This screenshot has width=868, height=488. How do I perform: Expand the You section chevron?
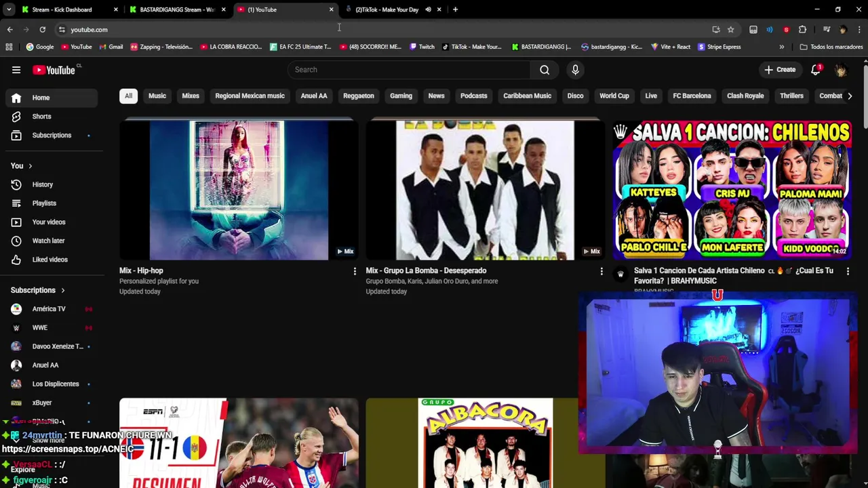[x=30, y=166]
